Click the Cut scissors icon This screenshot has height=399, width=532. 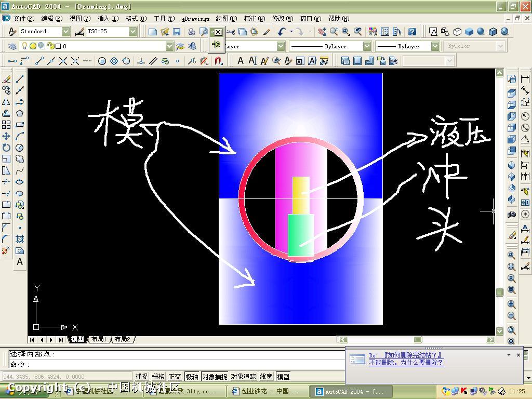click(231, 32)
